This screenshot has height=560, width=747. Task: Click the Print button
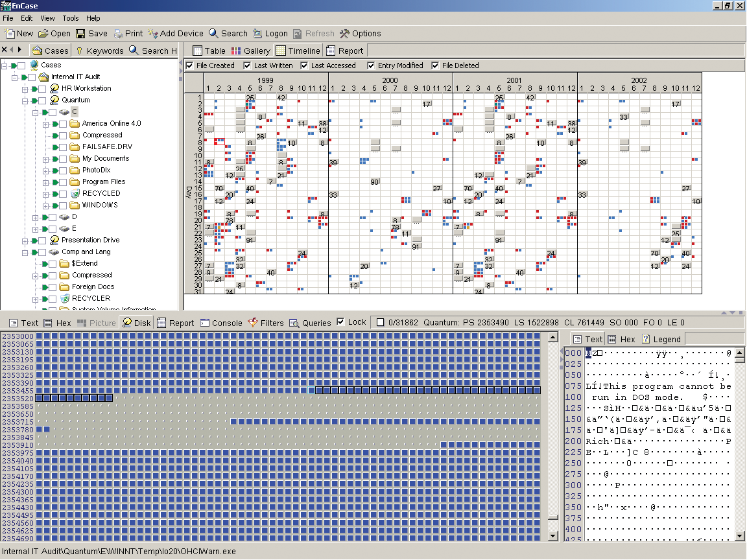point(128,33)
